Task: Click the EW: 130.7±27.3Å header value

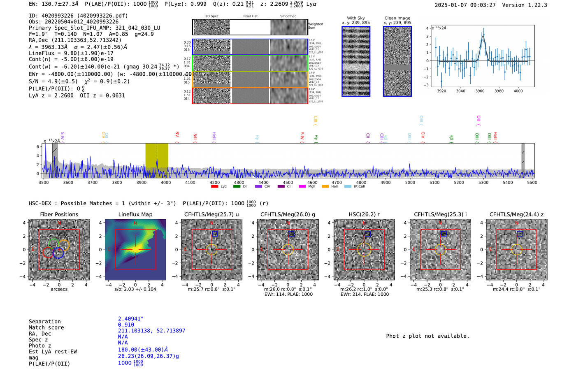Action: tap(53, 4)
